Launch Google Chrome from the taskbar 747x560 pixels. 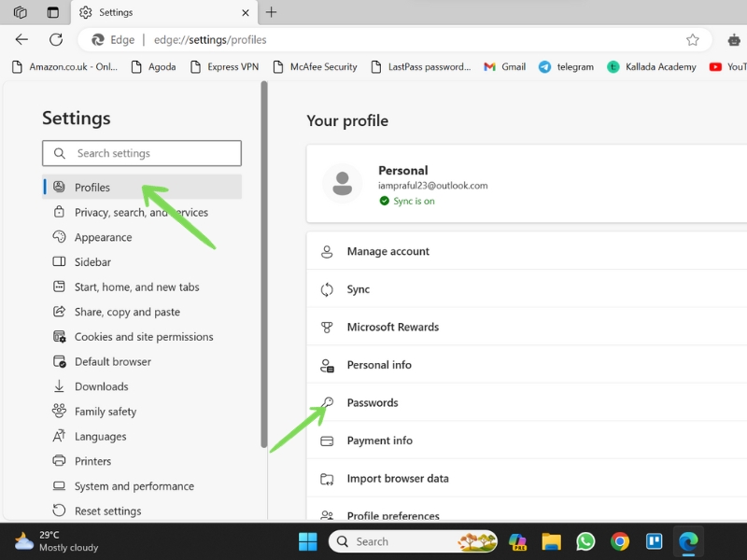pyautogui.click(x=620, y=541)
